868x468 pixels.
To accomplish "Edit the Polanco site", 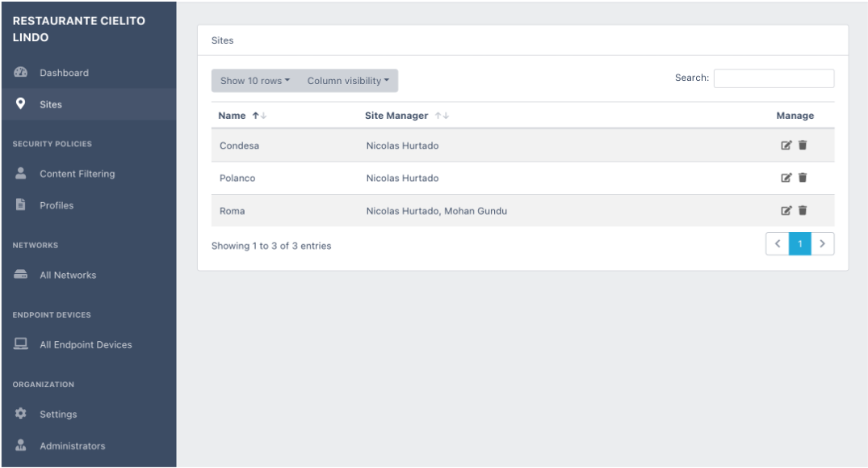I will pos(786,178).
